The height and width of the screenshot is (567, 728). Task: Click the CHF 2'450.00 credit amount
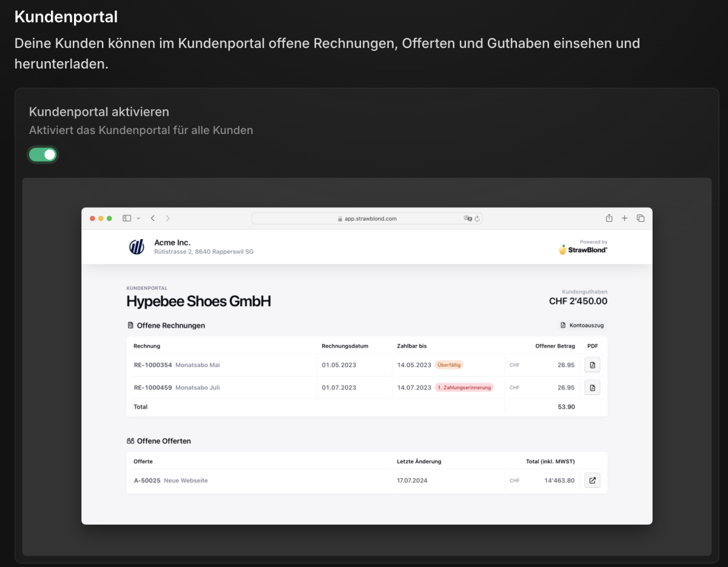pos(578,301)
